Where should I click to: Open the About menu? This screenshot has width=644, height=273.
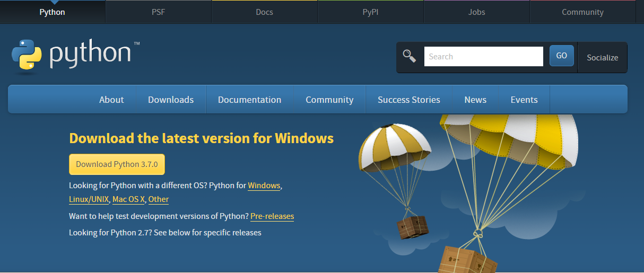(x=111, y=100)
